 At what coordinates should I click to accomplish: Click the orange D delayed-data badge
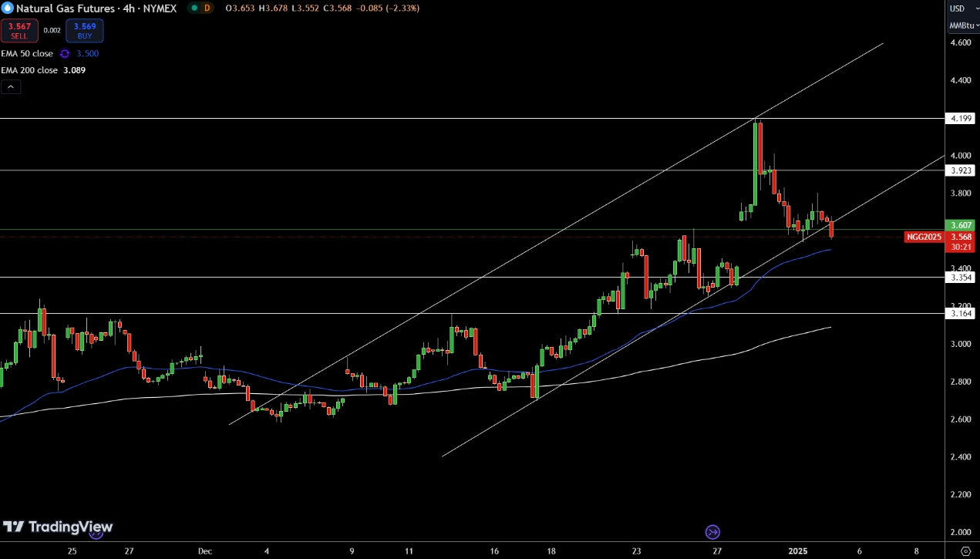pos(208,8)
